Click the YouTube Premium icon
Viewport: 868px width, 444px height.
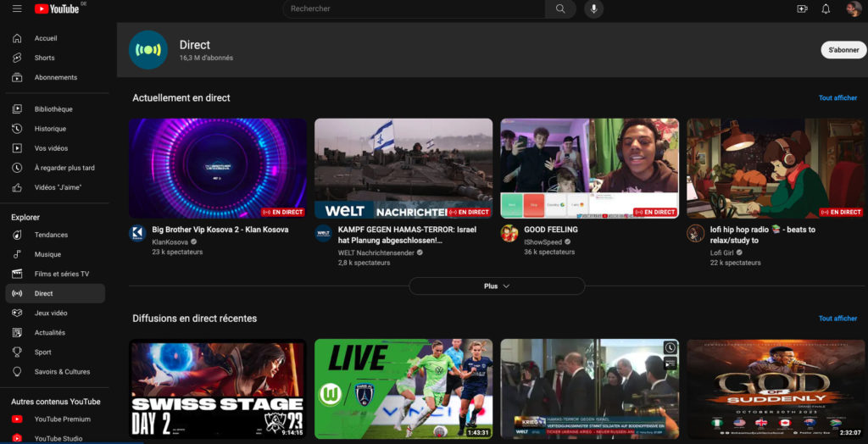tap(17, 419)
